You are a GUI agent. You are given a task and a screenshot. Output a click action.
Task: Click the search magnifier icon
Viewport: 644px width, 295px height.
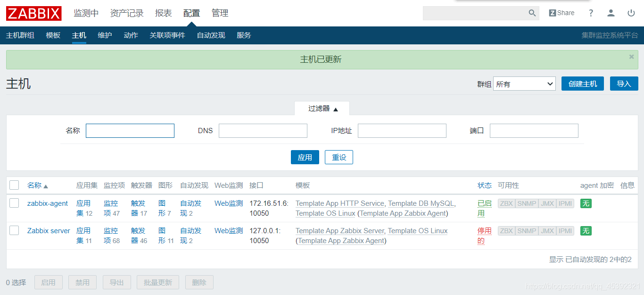(532, 13)
